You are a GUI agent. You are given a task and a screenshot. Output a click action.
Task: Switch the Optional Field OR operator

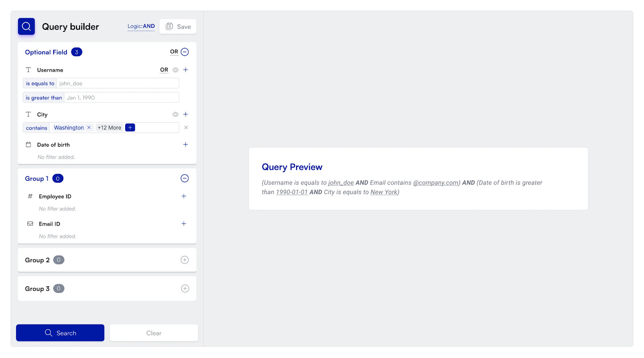point(174,52)
